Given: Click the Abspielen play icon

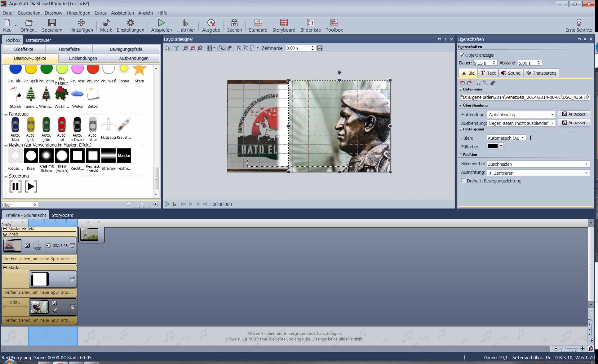Looking at the screenshot, I should point(161,23).
